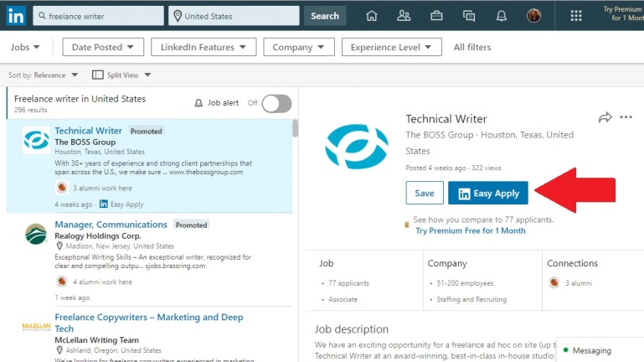Click the Easy Apply button
The image size is (644, 362).
click(x=488, y=193)
